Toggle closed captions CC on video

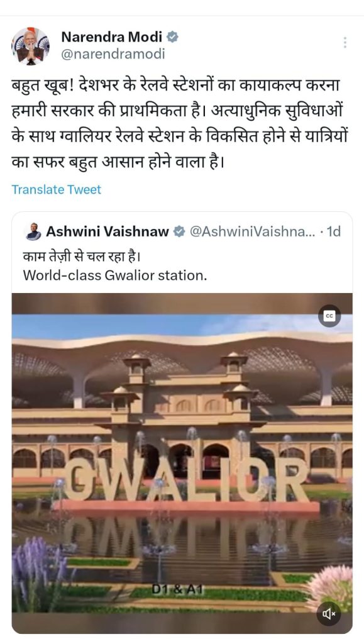329,316
